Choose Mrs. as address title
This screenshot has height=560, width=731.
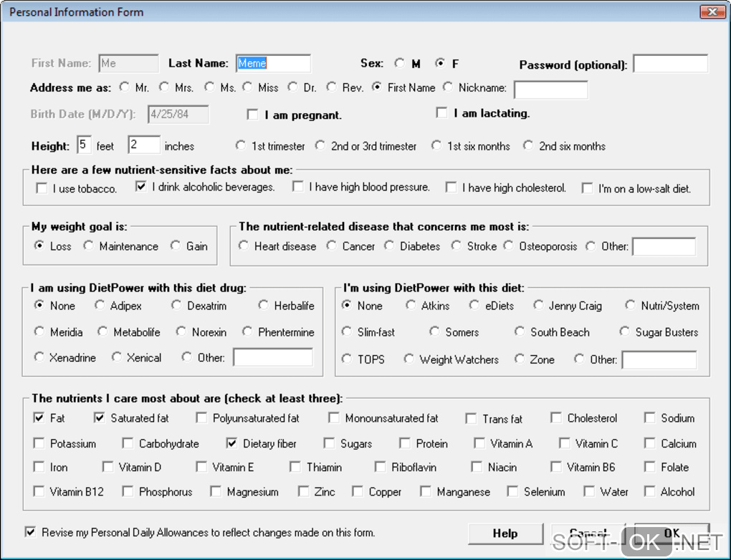click(164, 87)
